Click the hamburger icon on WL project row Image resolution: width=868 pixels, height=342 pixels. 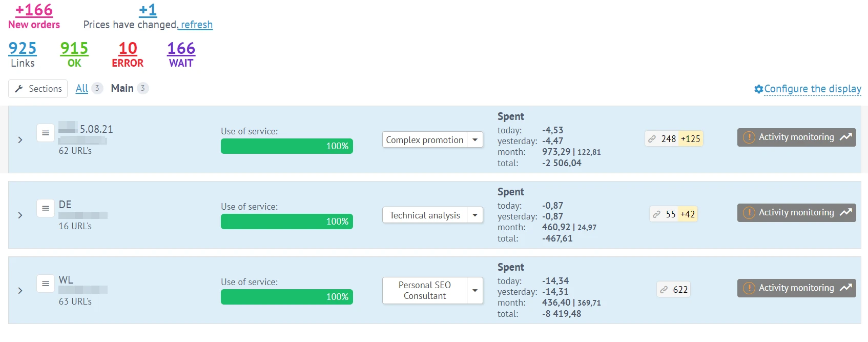pos(46,284)
